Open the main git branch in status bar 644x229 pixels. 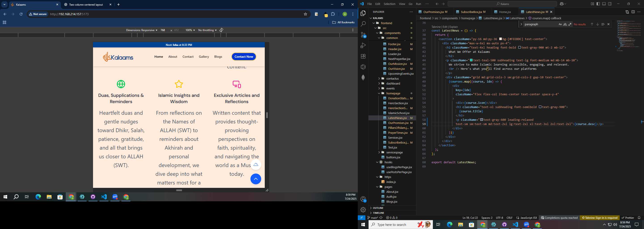(x=373, y=218)
